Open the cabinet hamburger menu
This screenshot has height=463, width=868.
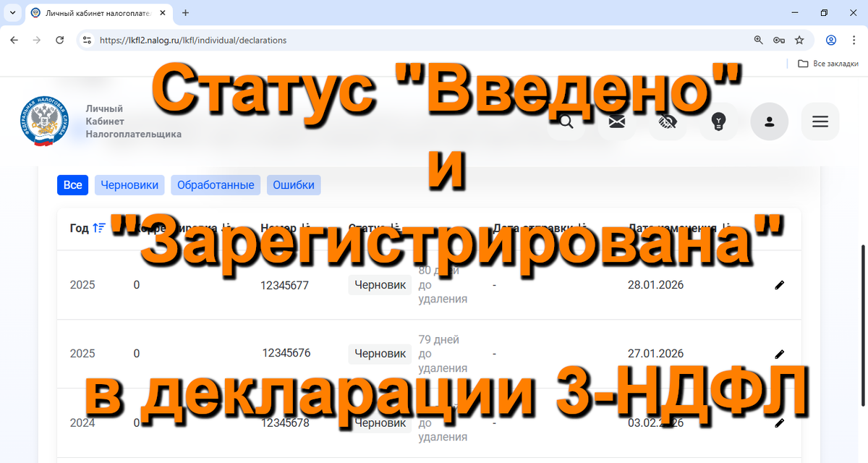click(820, 122)
